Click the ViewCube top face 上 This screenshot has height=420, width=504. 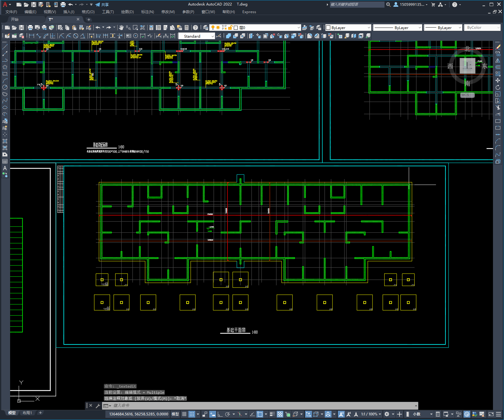pos(467,66)
